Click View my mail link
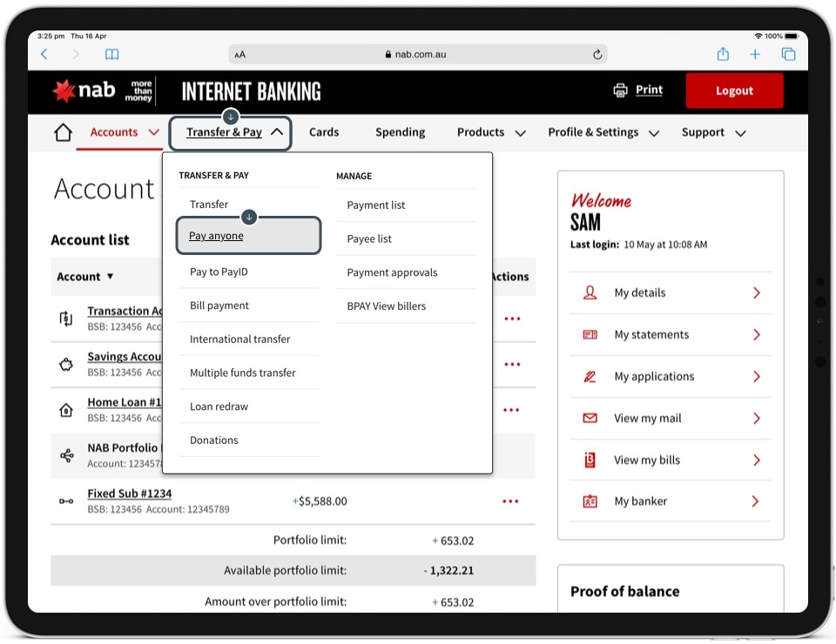This screenshot has height=644, width=836. [647, 418]
